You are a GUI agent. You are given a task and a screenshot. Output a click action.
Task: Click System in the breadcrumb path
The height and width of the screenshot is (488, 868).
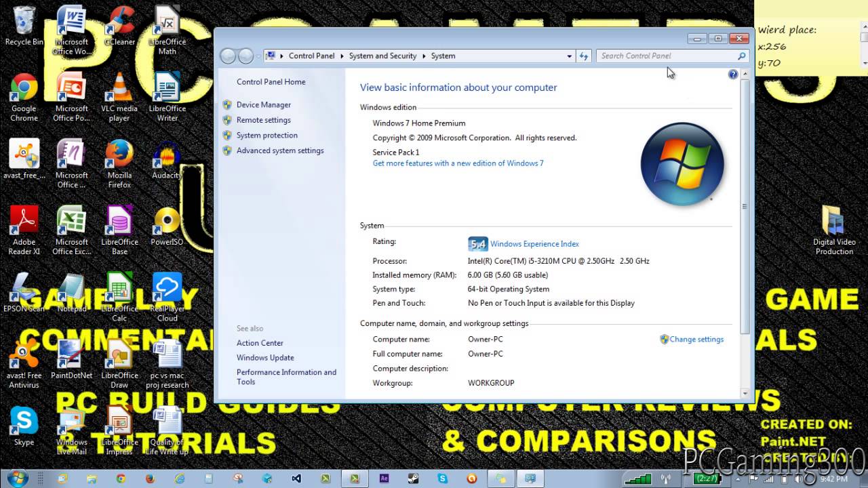click(443, 56)
